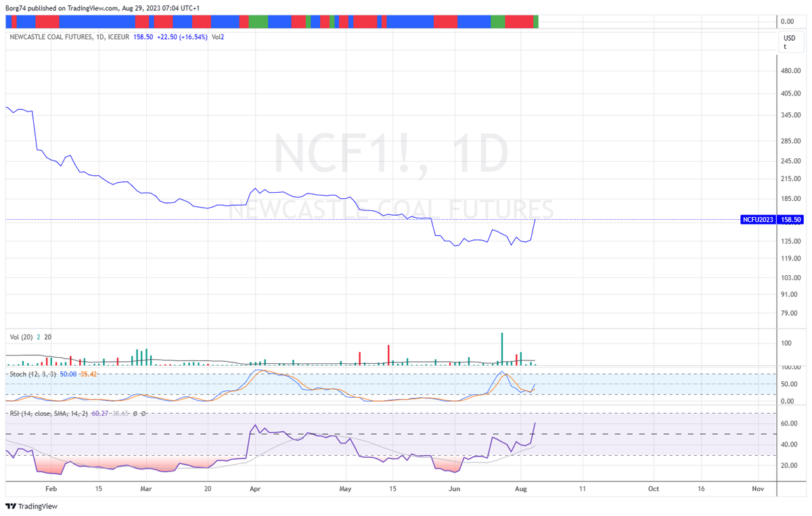Open the Stoch (12, 3, 3) indicator legend
The width and height of the screenshot is (812, 516).
click(33, 373)
